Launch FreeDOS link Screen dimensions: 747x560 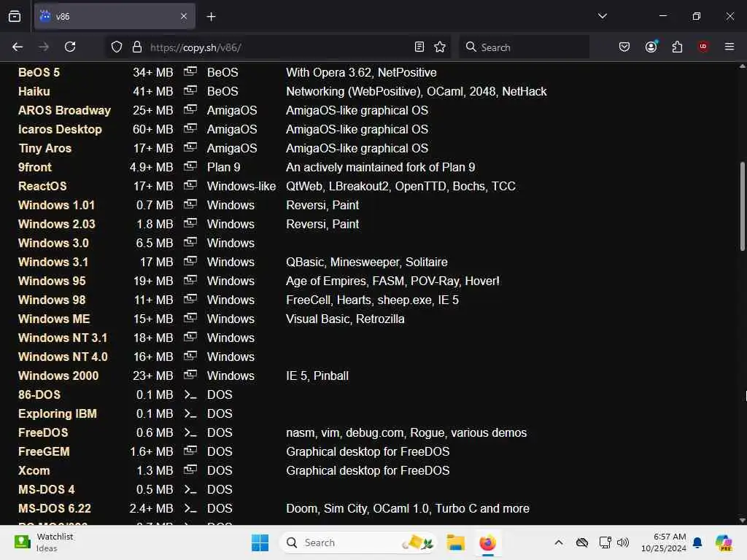tap(43, 433)
